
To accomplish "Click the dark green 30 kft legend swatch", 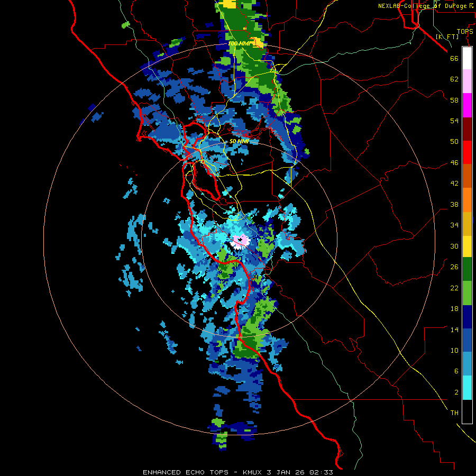I will (x=467, y=269).
